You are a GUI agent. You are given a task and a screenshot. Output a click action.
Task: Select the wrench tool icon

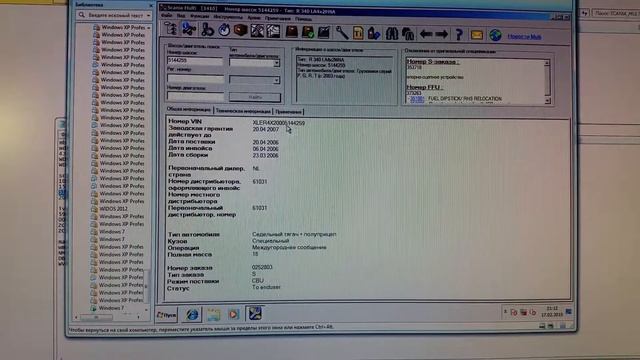[x=342, y=33]
